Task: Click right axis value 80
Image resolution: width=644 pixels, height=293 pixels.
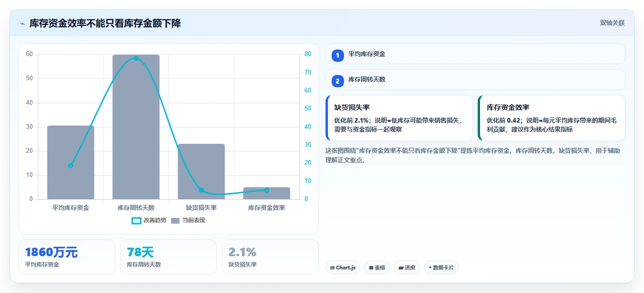Action: tap(308, 54)
